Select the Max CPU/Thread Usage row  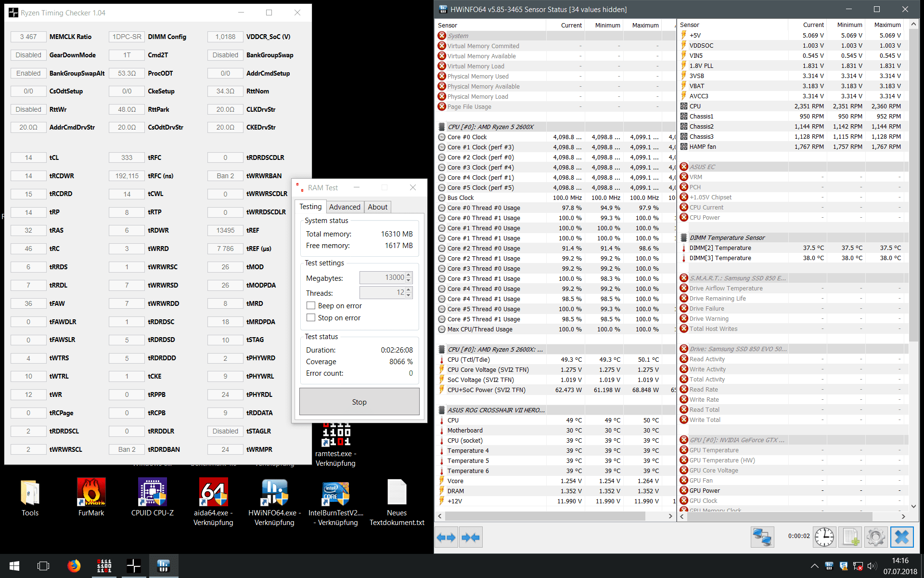pyautogui.click(x=556, y=329)
